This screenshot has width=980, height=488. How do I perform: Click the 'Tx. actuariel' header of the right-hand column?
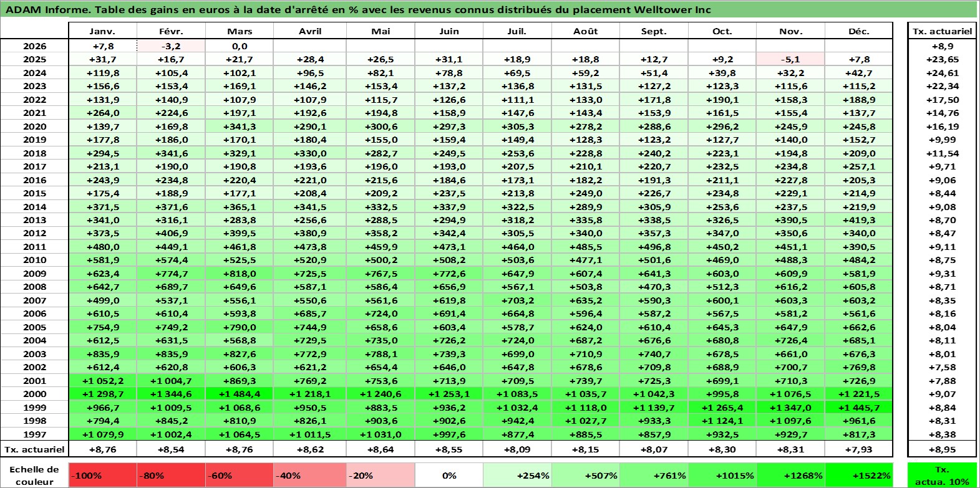(x=942, y=31)
